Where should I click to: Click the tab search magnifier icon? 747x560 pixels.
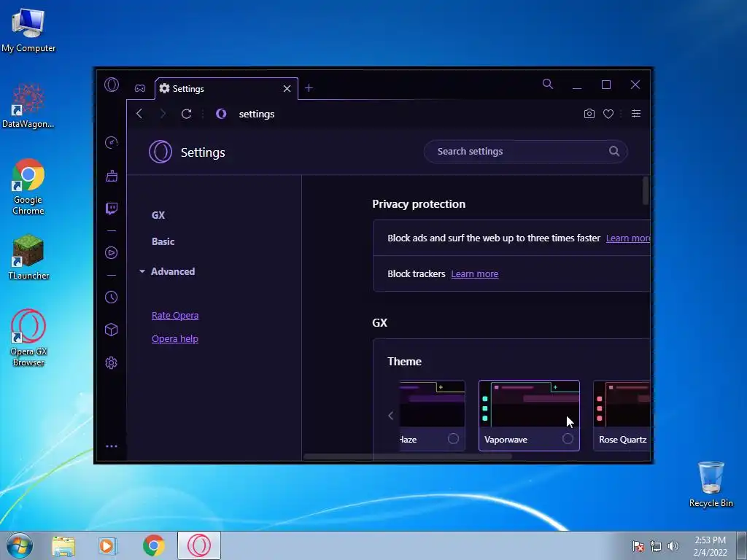[548, 85]
